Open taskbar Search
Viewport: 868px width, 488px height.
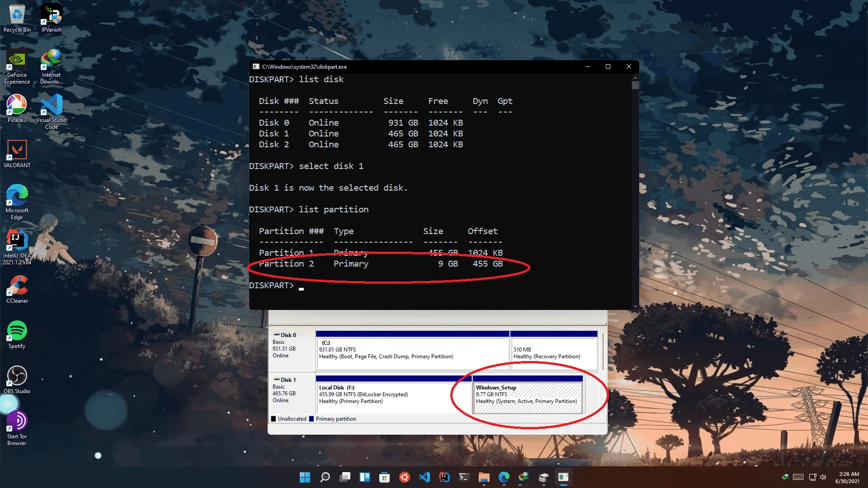click(325, 477)
